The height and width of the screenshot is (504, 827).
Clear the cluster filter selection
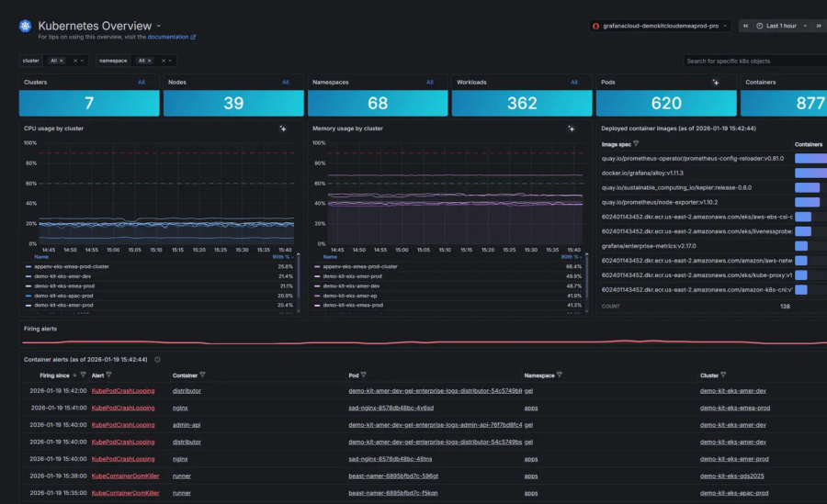pyautogui.click(x=75, y=61)
